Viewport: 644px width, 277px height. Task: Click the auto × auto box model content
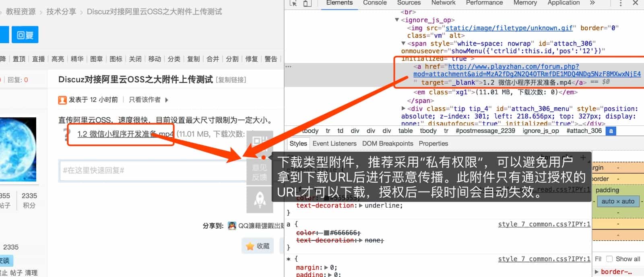[x=618, y=201]
